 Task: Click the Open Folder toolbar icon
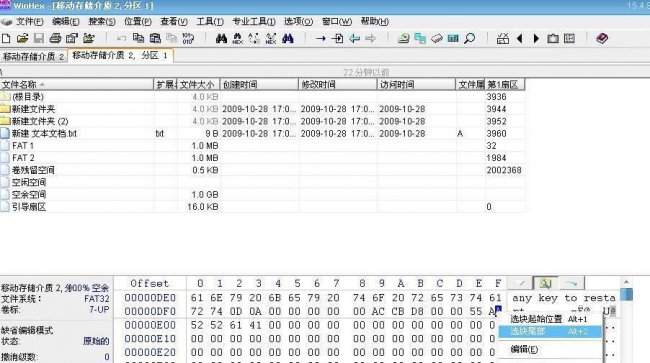[x=88, y=39]
